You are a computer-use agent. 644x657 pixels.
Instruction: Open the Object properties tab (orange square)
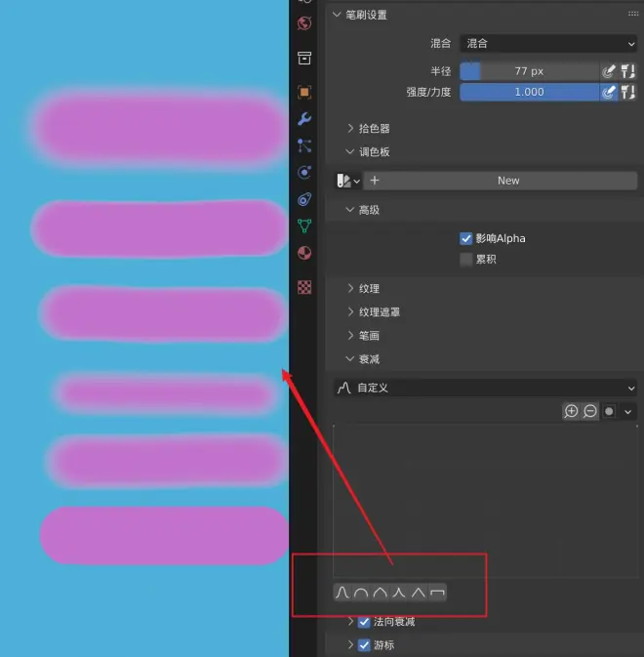(x=304, y=92)
